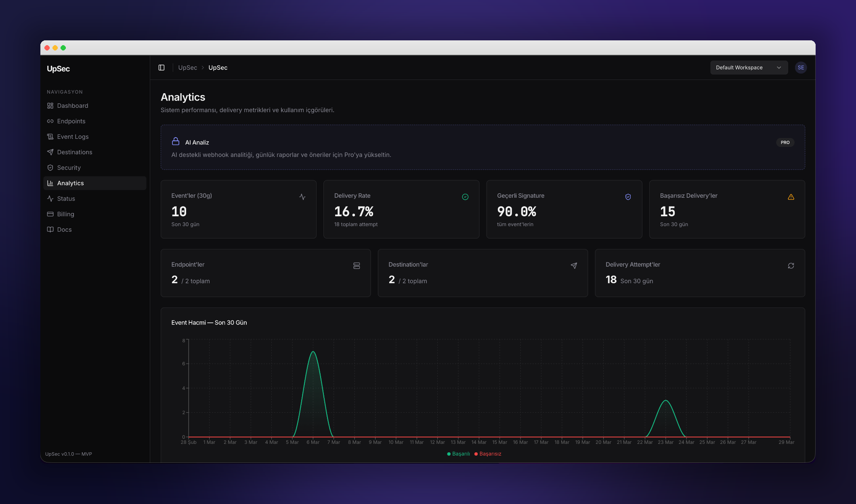Screen dimensions: 856x504
Task: Click the UpSec parent breadcrumb link
Action: coord(187,67)
